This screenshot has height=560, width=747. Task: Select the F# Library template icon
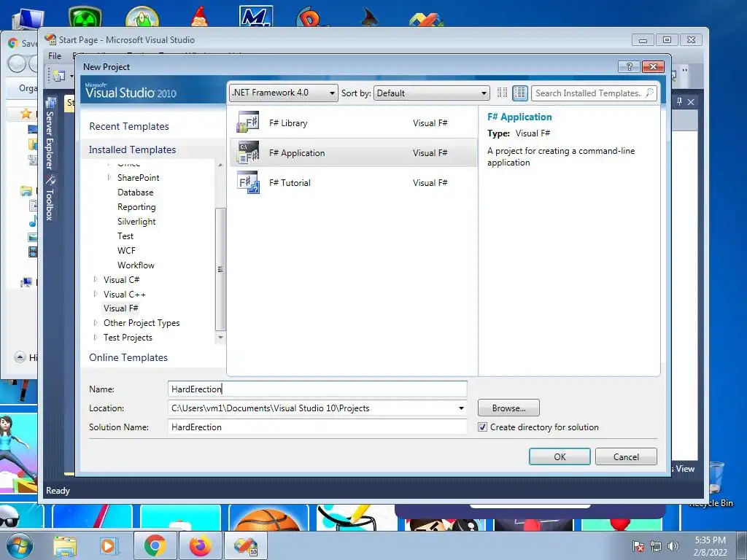(248, 122)
